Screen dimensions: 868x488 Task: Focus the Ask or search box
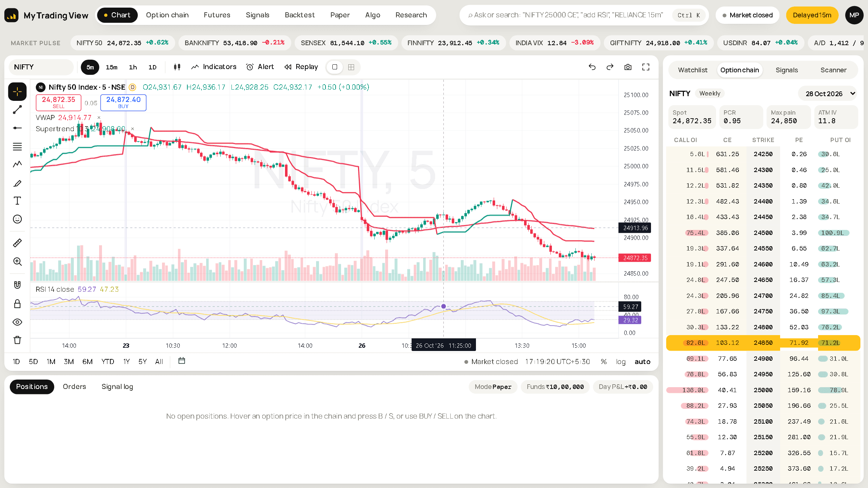584,15
